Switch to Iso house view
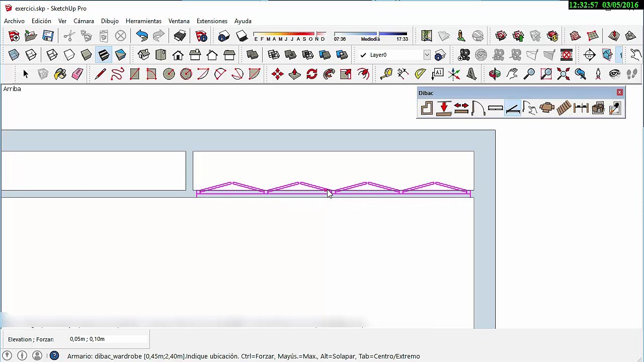Viewport: 644px width, 362px height. point(143,55)
